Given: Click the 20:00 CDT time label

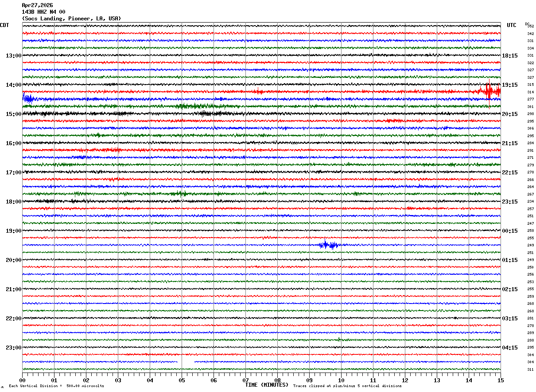Looking at the screenshot, I should point(13,260).
